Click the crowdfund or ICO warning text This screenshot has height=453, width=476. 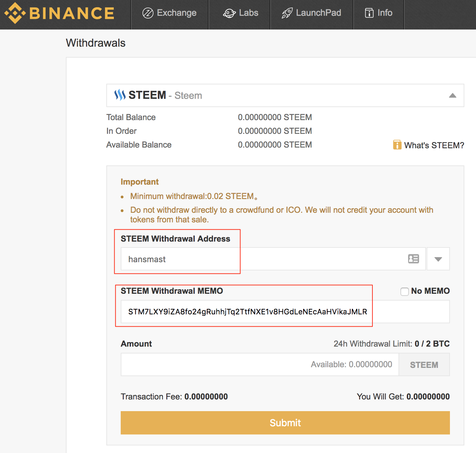282,215
